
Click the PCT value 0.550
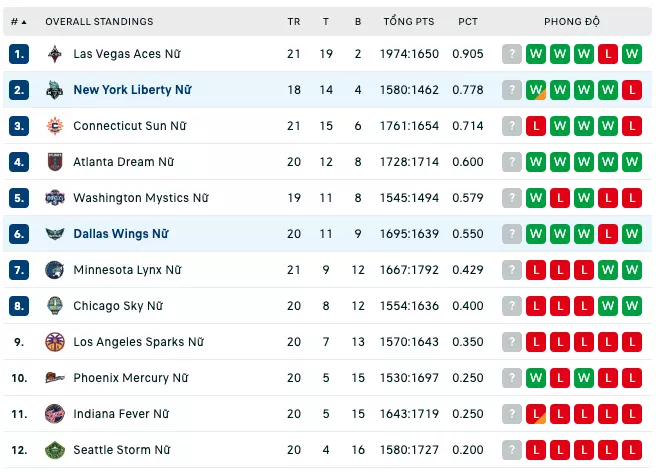click(468, 234)
